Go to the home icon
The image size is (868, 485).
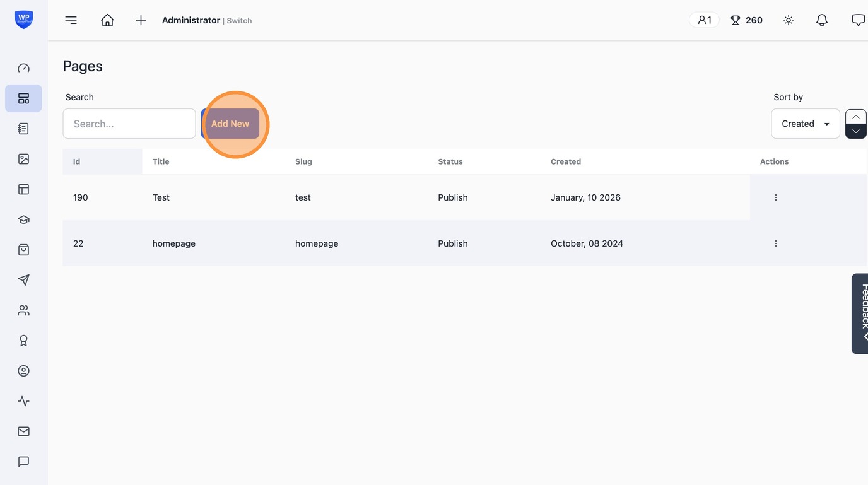point(107,20)
